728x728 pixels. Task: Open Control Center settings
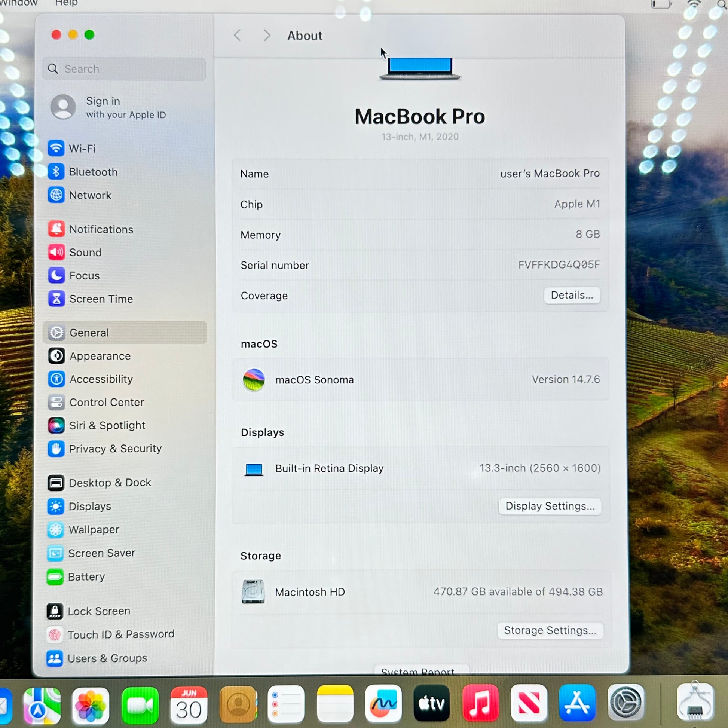tap(96, 402)
